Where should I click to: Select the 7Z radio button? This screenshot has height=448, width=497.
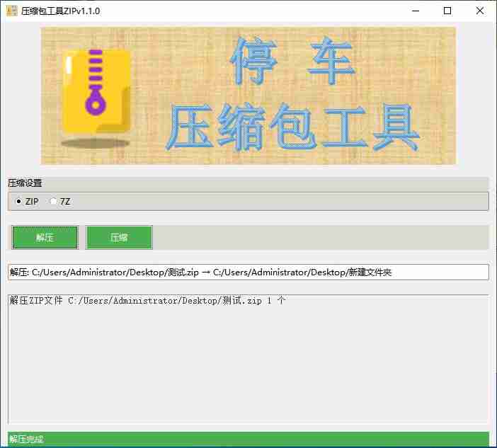[53, 202]
